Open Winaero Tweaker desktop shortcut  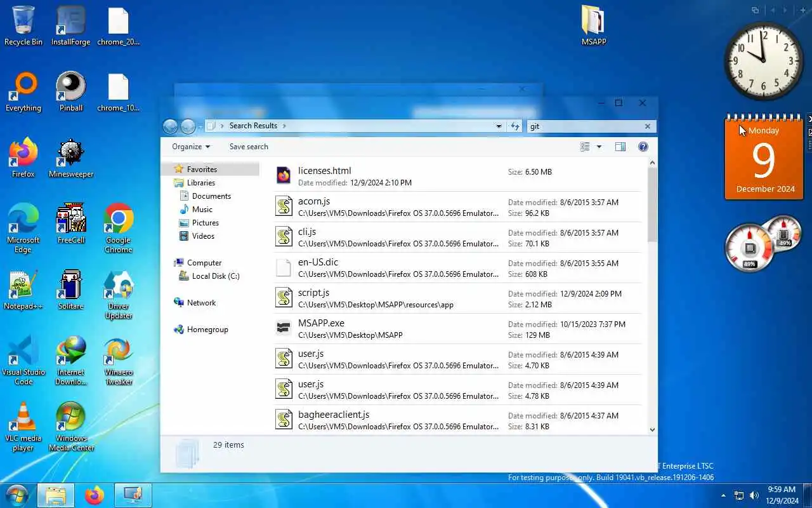click(119, 361)
